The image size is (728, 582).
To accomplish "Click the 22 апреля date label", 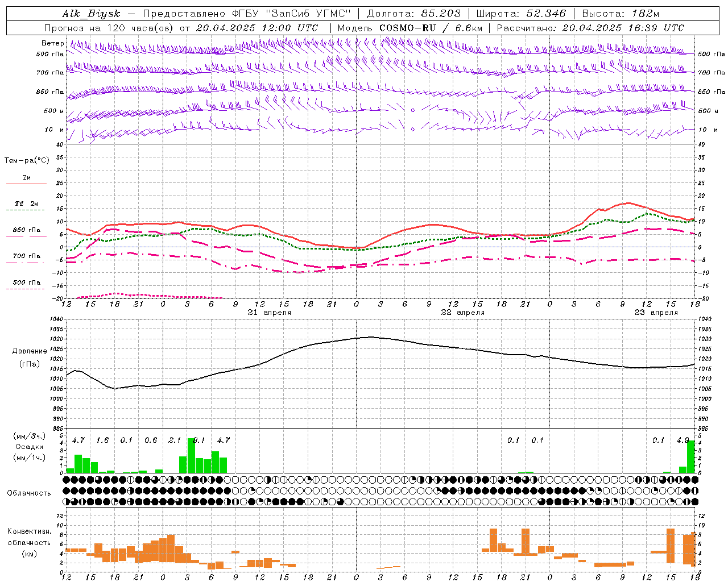I will pyautogui.click(x=463, y=313).
